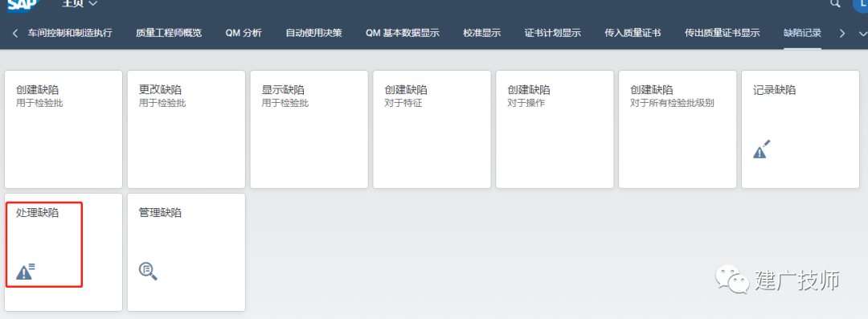Switch to 自动使用决策 tab
Screen dimensions: 868x319
click(x=314, y=33)
